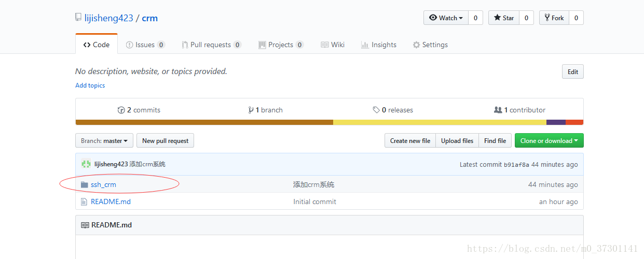This screenshot has height=259, width=644.
Task: Open the Wiki tab
Action: pyautogui.click(x=333, y=45)
